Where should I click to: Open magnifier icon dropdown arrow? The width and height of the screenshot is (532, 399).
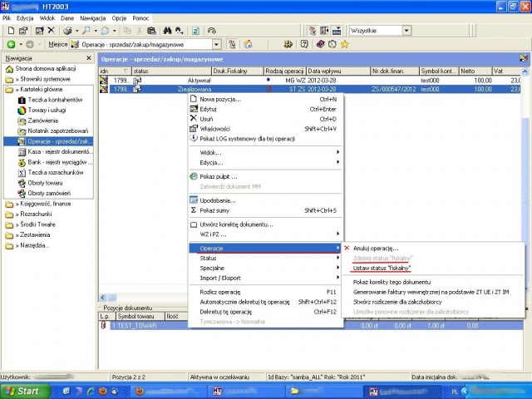(96, 31)
